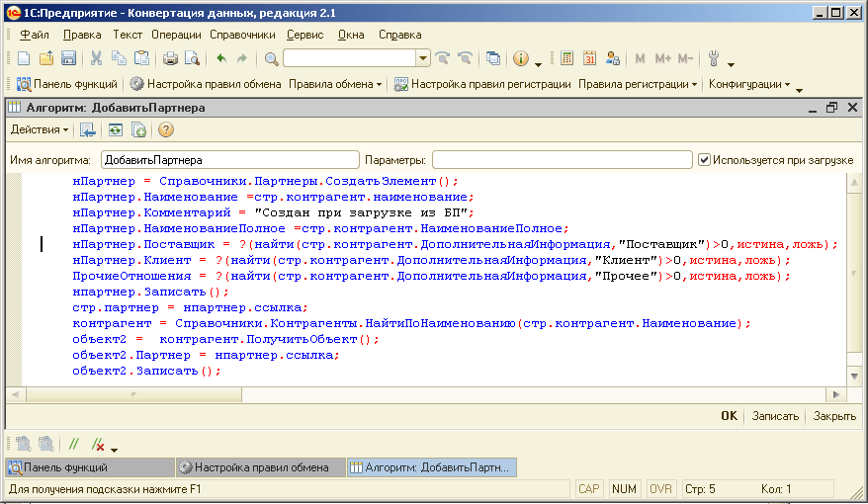868x504 pixels.
Task: Undo last action with green arrow
Action: pos(221,58)
